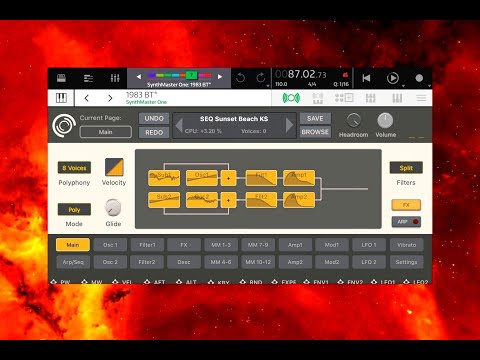This screenshot has height=360, width=480.
Task: Open the Settings page tab
Action: point(406,262)
